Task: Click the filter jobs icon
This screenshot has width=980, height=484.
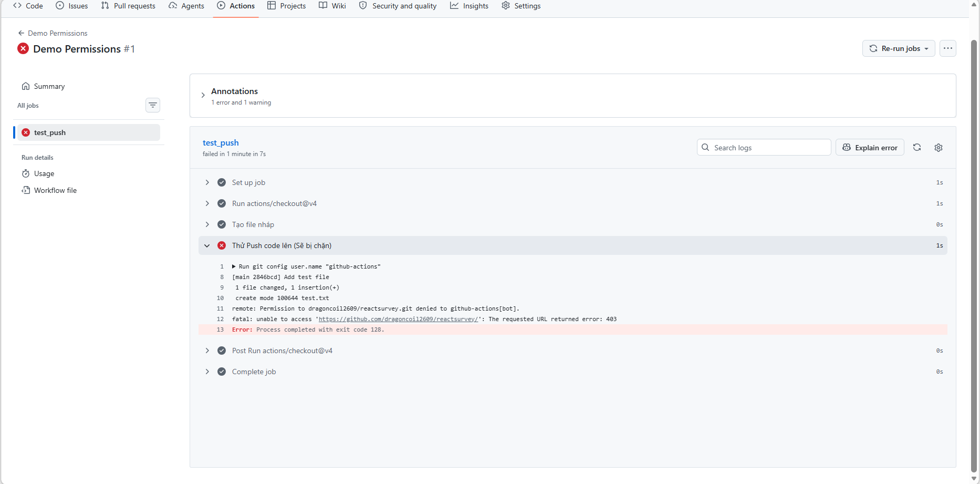Action: [153, 105]
